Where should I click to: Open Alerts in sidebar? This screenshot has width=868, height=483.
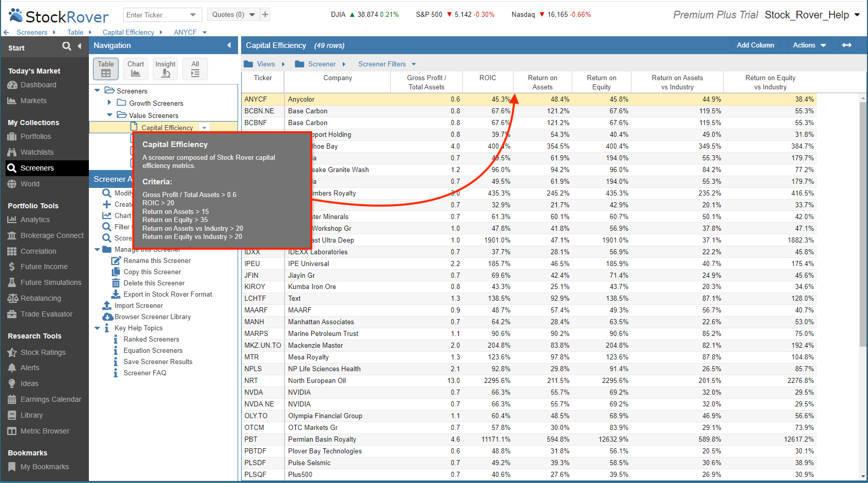[30, 368]
